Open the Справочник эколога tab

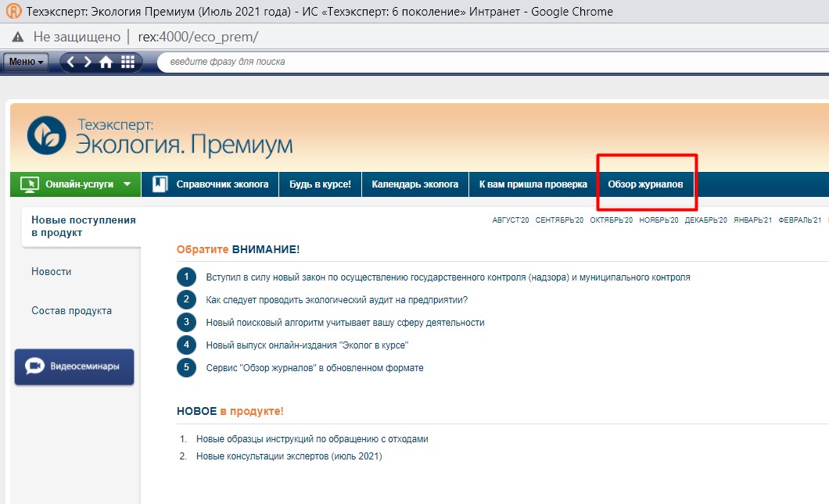point(210,184)
